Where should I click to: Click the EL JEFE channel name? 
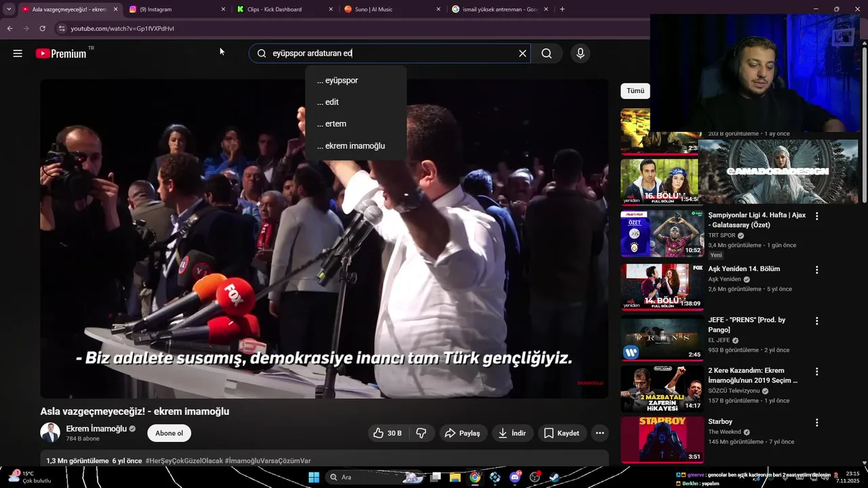coord(719,340)
